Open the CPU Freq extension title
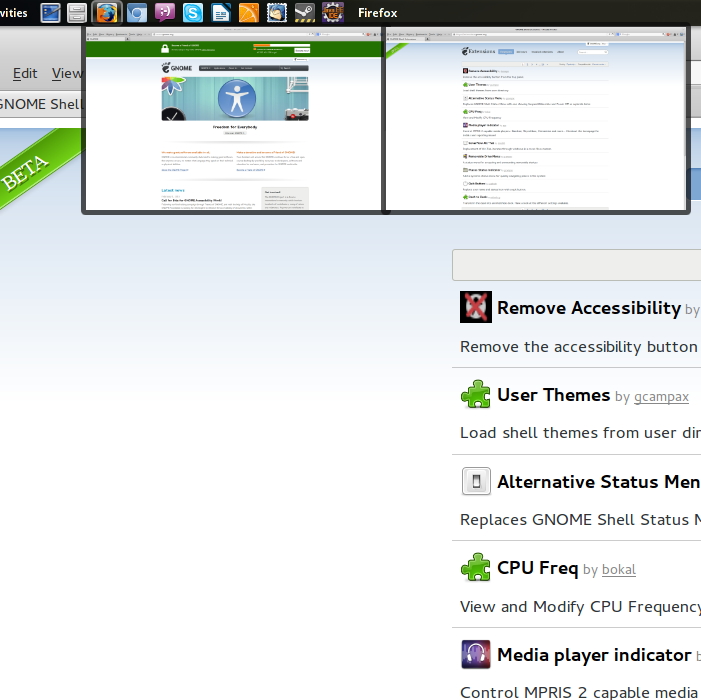The image size is (701, 700). (537, 568)
